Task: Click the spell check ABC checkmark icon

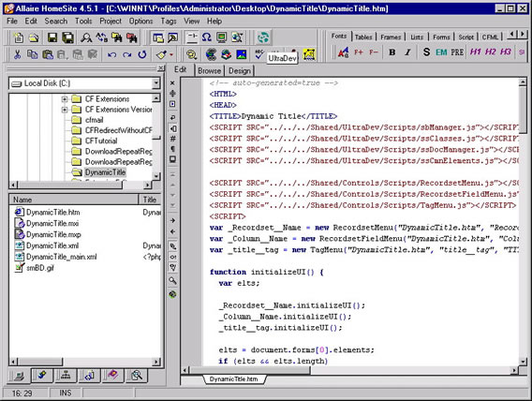Action: click(259, 54)
